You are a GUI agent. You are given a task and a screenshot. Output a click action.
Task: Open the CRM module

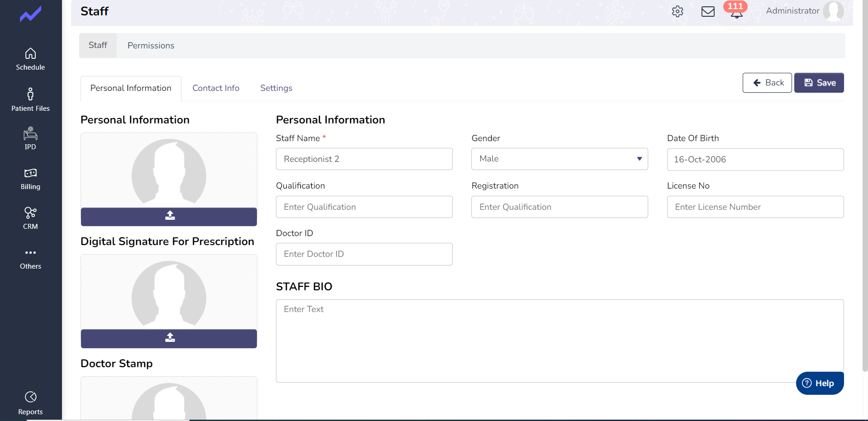pos(30,218)
